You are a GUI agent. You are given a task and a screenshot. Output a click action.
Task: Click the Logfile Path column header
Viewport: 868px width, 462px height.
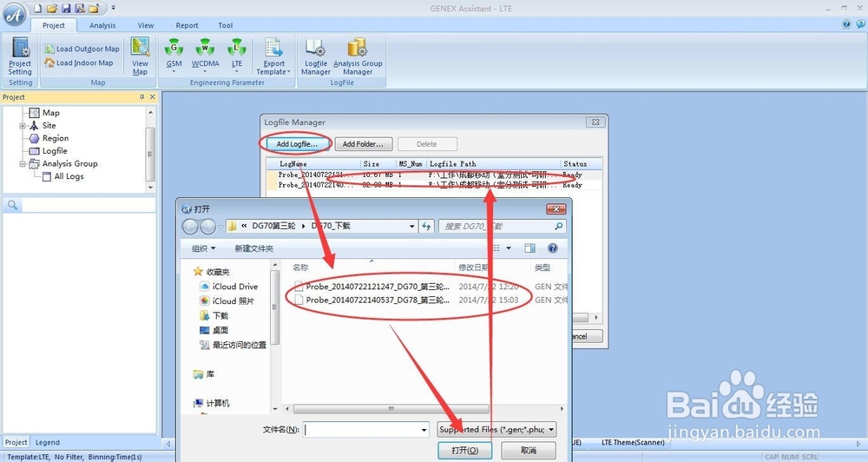click(453, 164)
